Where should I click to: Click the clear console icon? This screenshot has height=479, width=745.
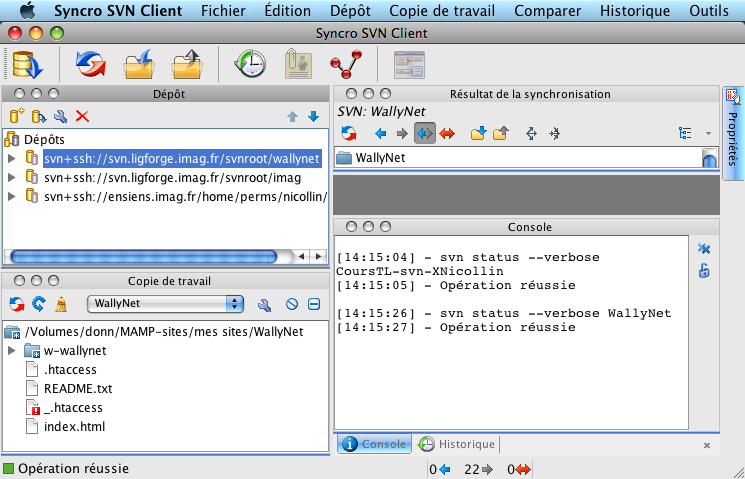pos(704,249)
